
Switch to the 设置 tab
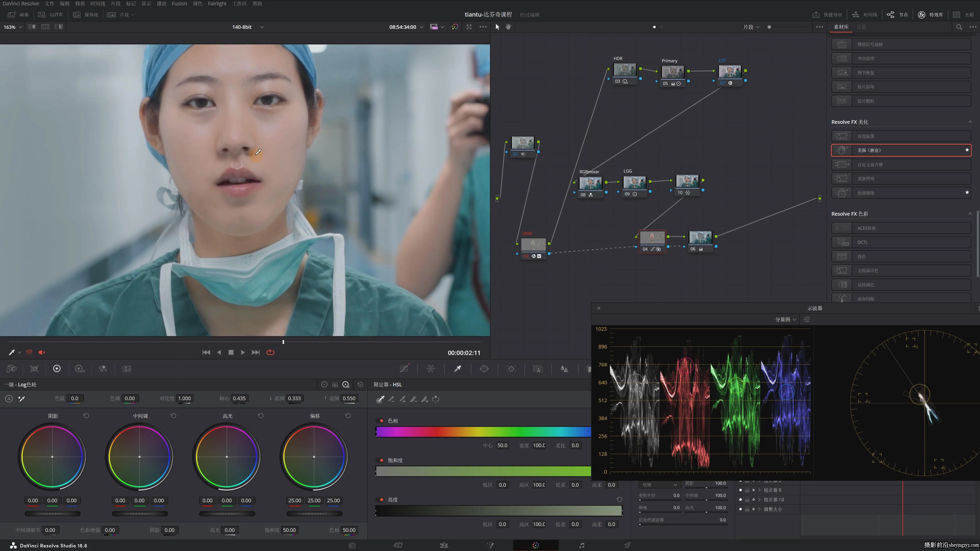click(861, 27)
